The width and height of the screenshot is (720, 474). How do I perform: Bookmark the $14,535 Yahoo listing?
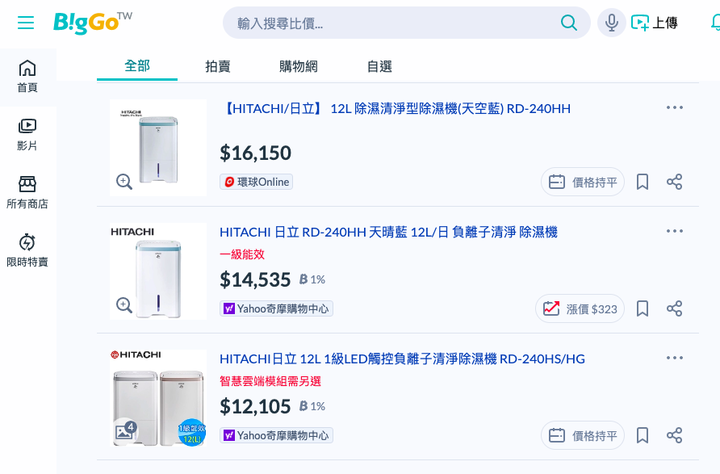(x=642, y=309)
